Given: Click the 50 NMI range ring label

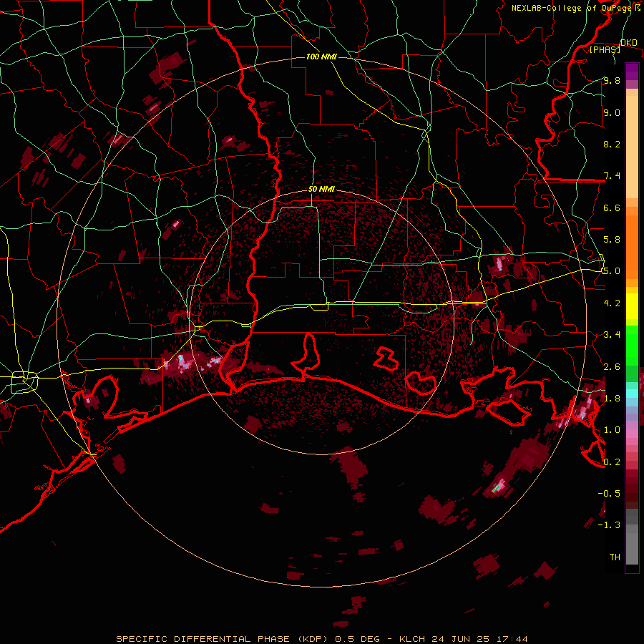Looking at the screenshot, I should (x=321, y=190).
